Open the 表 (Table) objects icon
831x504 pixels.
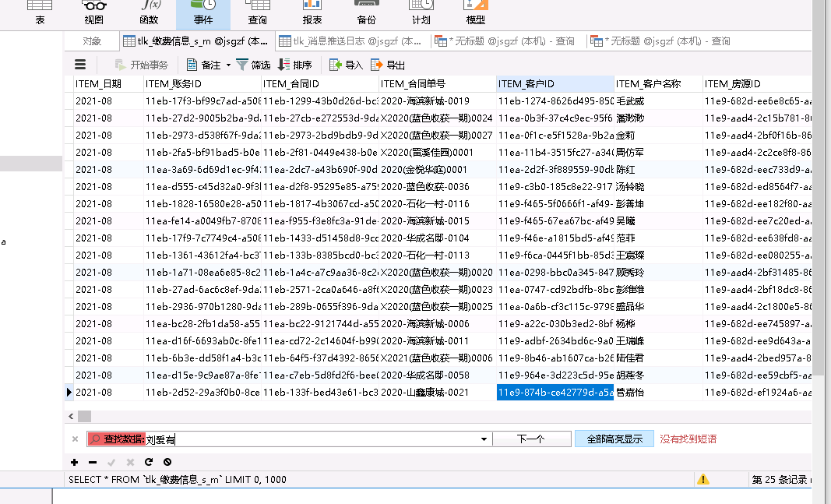point(40,13)
